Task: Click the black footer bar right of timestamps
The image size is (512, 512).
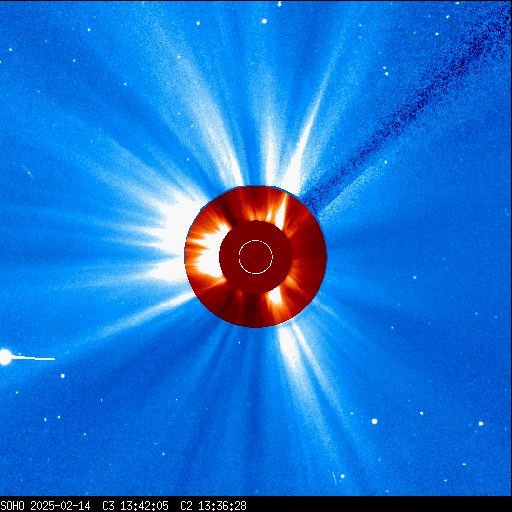Action: click(379, 506)
